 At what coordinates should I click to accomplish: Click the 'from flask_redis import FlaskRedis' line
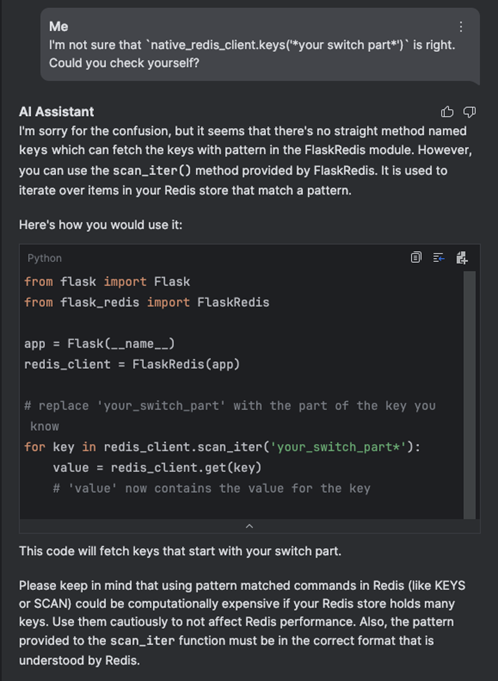coord(147,302)
